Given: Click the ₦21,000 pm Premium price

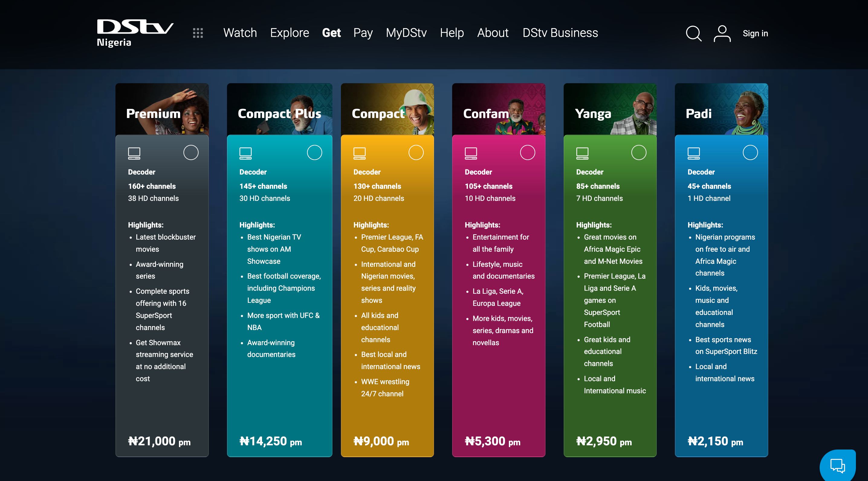Looking at the screenshot, I should (159, 441).
